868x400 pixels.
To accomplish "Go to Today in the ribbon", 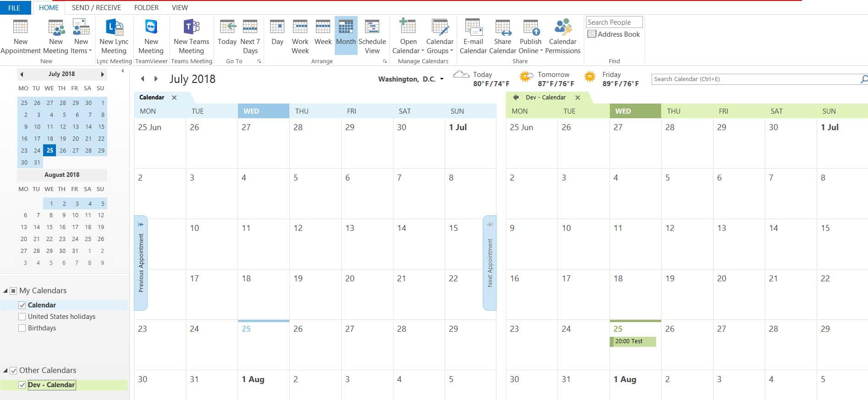I will point(227,33).
